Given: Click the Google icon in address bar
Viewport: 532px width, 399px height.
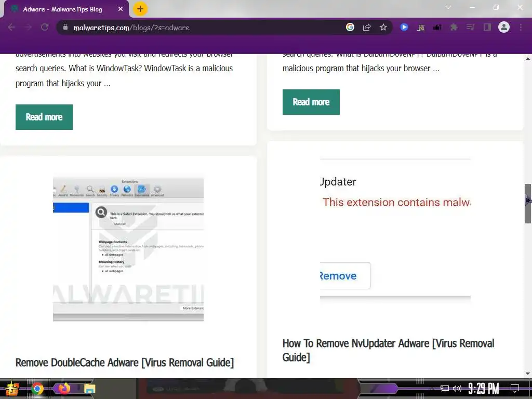Looking at the screenshot, I should click(x=350, y=28).
